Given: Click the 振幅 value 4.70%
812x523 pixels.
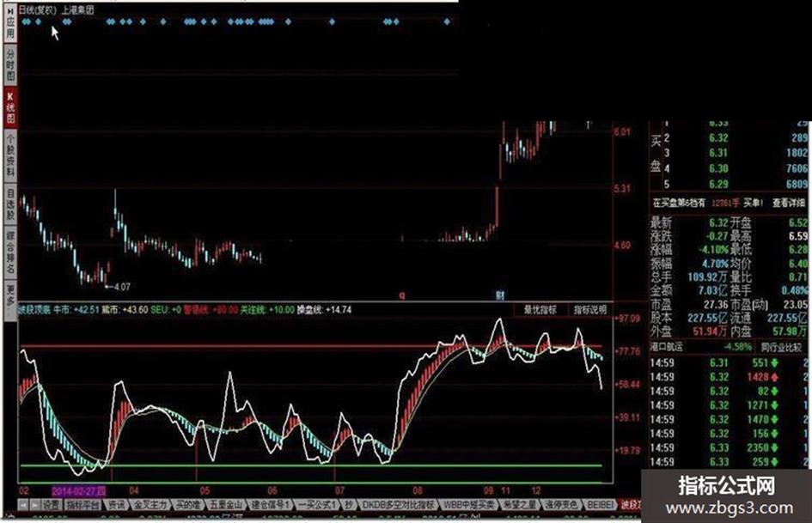Looking at the screenshot, I should (x=715, y=264).
